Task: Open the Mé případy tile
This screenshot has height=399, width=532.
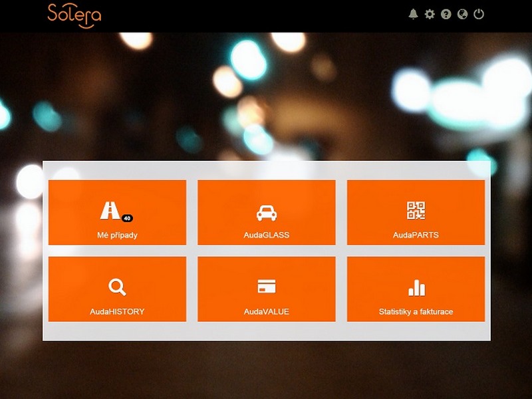Action: (118, 212)
